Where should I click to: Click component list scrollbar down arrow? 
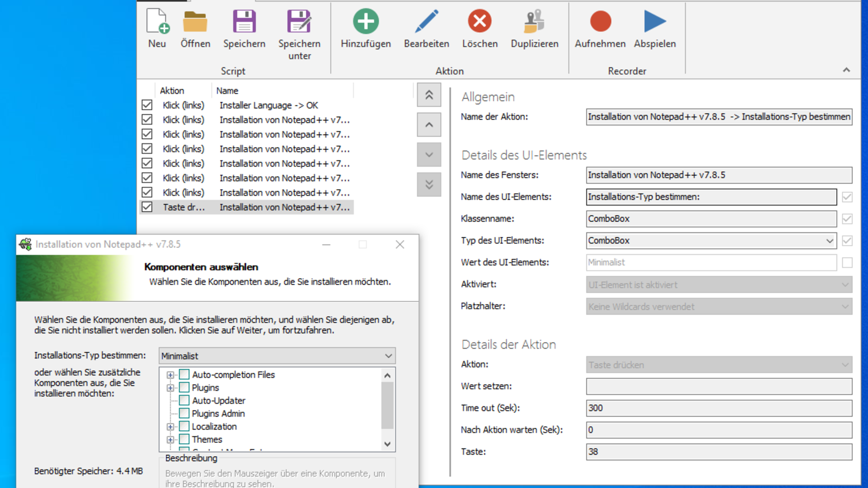[x=387, y=444]
